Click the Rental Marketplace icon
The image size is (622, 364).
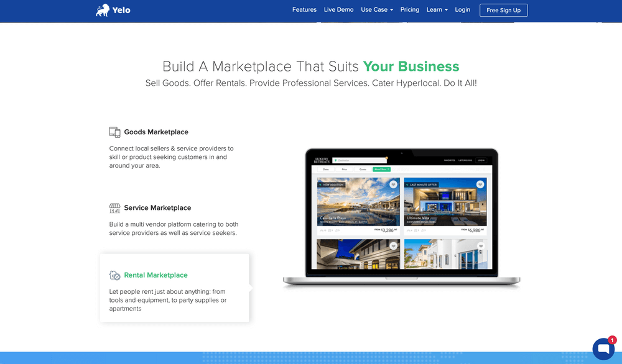click(x=114, y=275)
